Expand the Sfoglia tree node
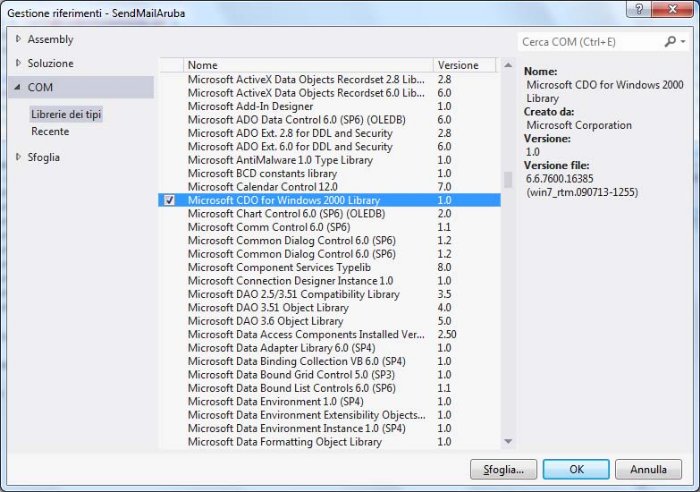700x492 pixels. point(18,157)
